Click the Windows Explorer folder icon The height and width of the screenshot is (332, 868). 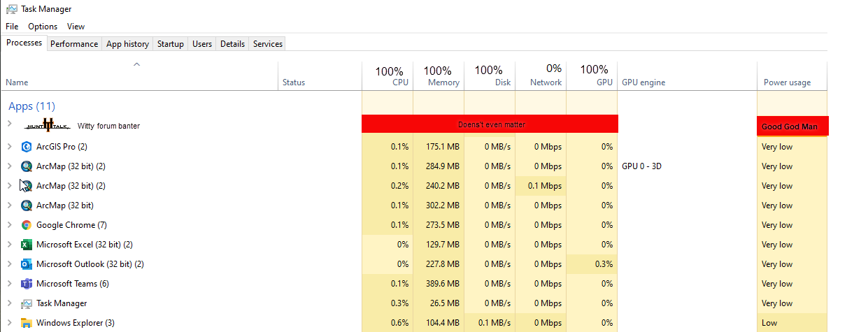[x=27, y=323]
